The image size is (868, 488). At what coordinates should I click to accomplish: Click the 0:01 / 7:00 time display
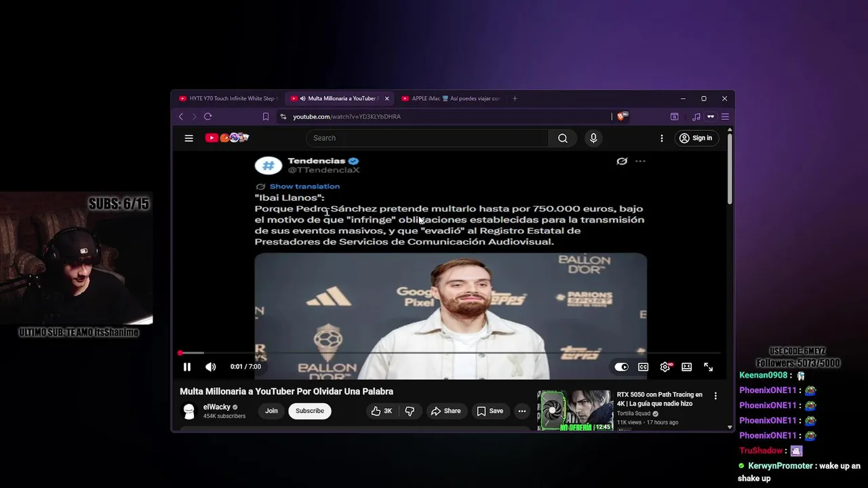pos(245,367)
